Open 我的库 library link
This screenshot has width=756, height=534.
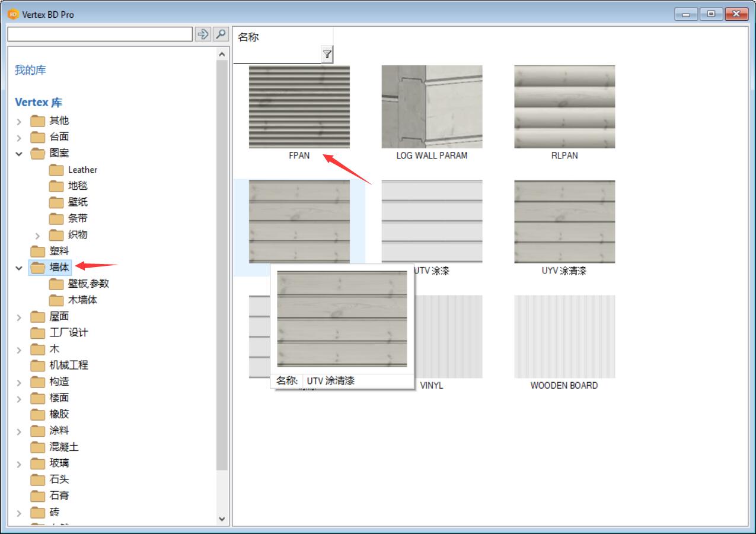click(x=30, y=70)
